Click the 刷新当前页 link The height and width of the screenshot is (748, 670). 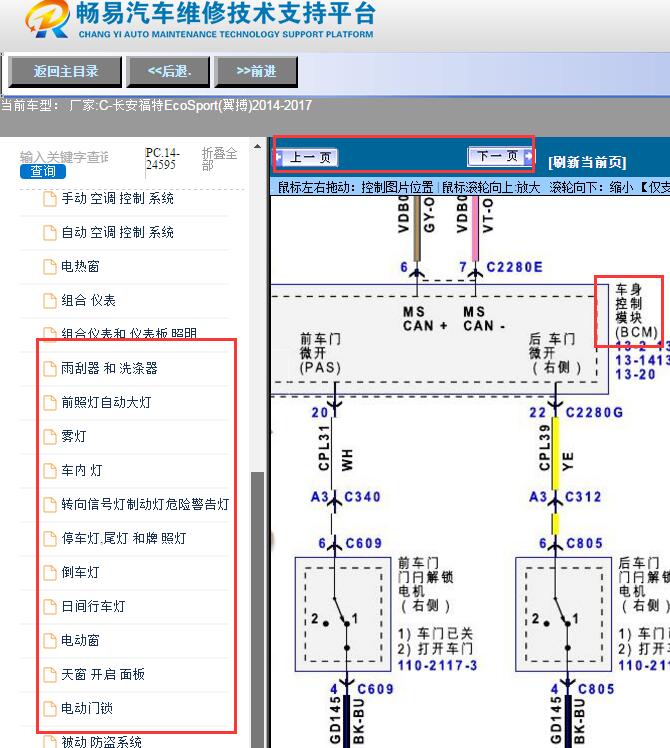point(587,162)
